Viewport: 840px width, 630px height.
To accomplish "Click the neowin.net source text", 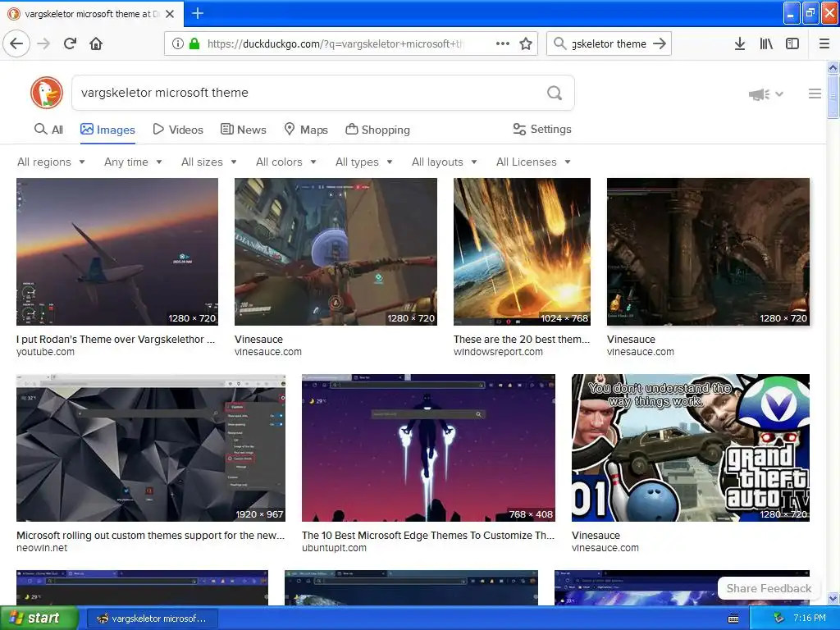I will (x=42, y=548).
